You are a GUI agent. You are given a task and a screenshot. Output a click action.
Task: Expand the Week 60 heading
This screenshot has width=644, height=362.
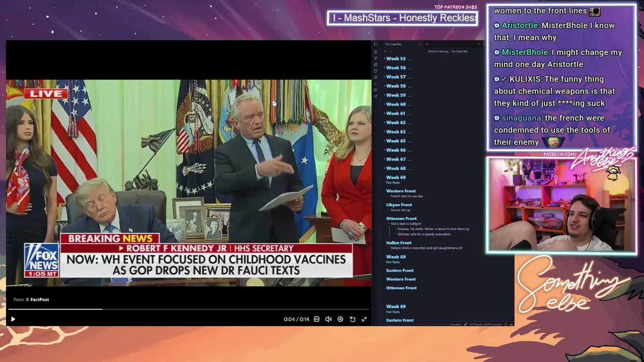click(384, 105)
